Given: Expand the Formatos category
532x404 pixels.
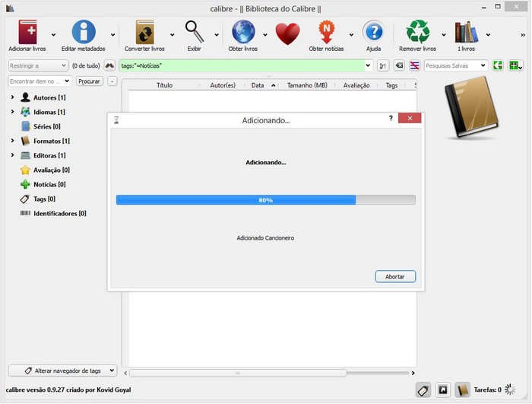Looking at the screenshot, I should coord(13,140).
